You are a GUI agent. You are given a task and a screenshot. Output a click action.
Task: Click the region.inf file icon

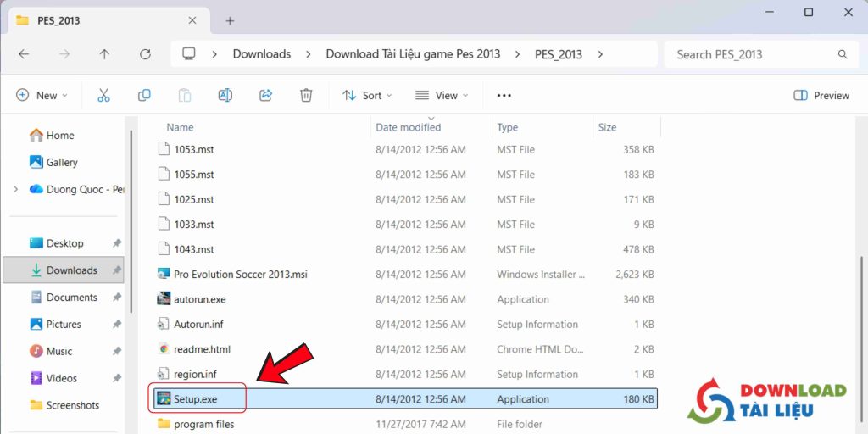point(164,374)
